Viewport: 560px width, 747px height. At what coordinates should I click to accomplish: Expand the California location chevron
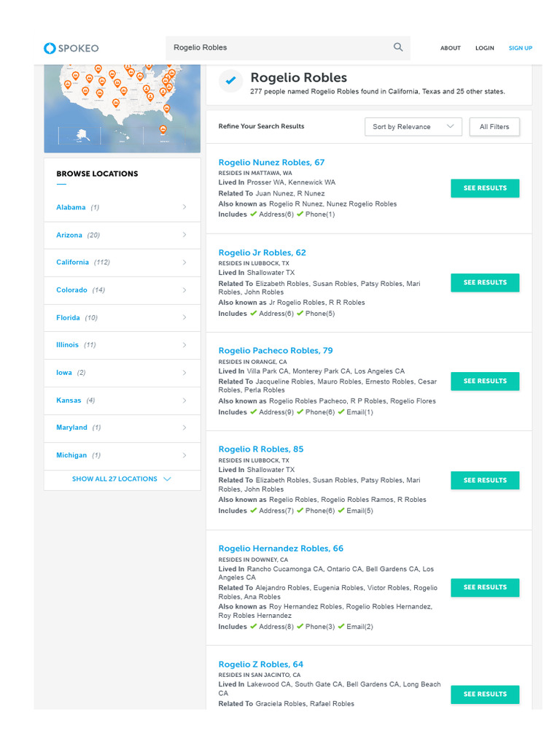click(x=184, y=263)
